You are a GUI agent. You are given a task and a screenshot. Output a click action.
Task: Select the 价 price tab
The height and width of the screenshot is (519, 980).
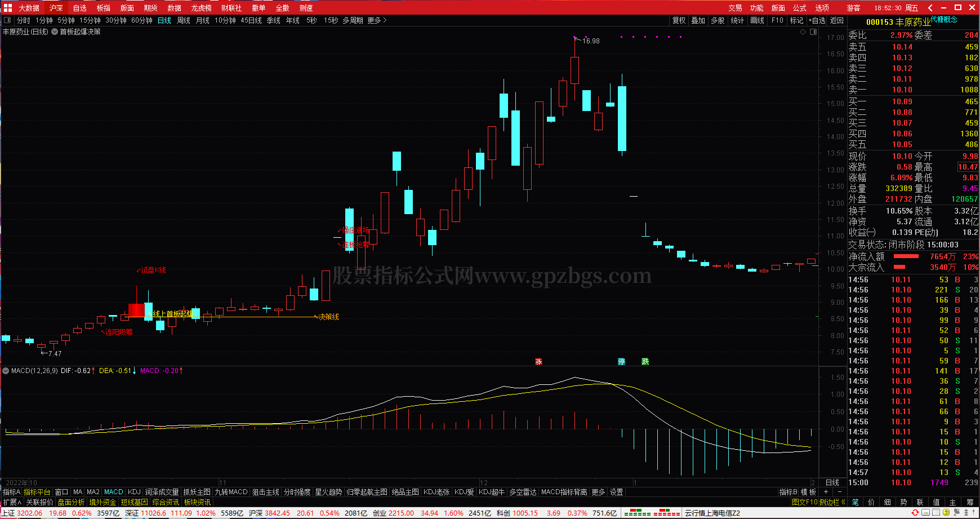871,502
